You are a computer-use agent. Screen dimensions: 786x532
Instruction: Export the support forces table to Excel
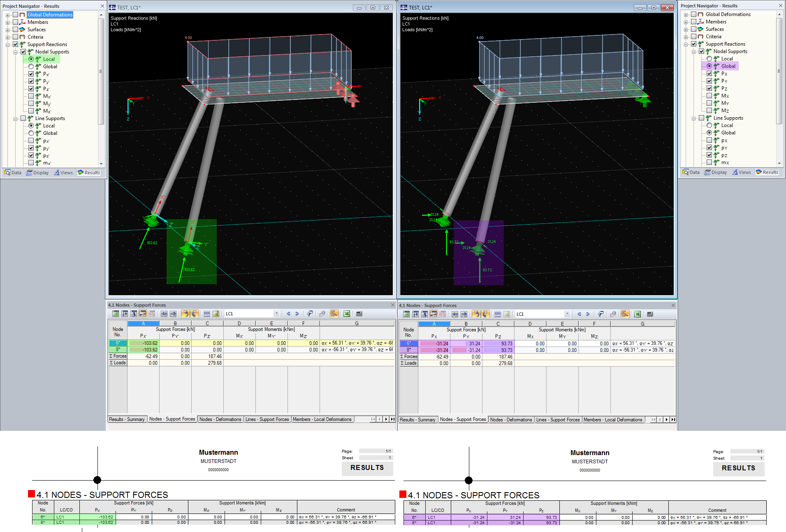pos(346,313)
